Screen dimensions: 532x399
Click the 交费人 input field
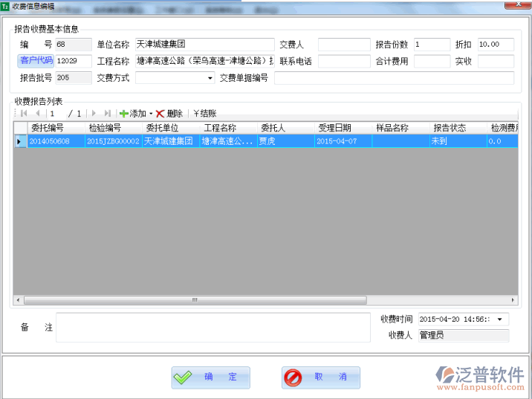[344, 45]
